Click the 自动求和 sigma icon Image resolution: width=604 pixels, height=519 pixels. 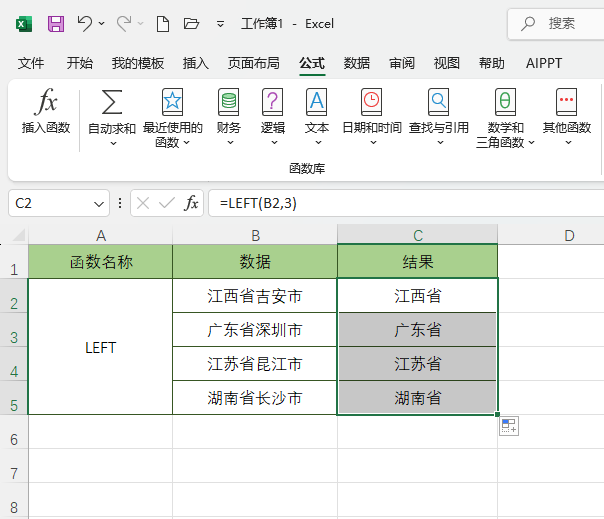click(112, 102)
